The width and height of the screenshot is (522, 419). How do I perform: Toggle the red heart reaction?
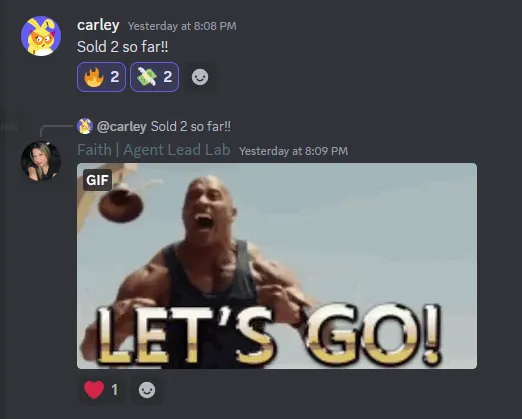(101, 389)
